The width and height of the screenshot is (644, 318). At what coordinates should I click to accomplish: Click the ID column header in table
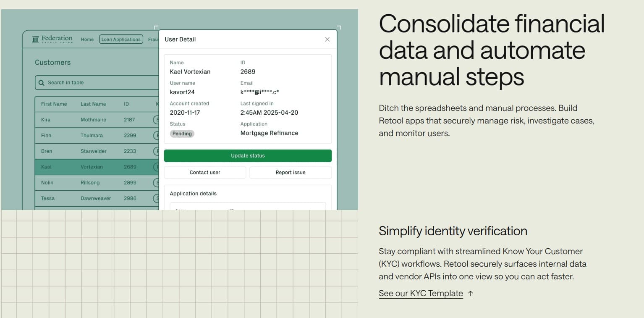point(126,104)
